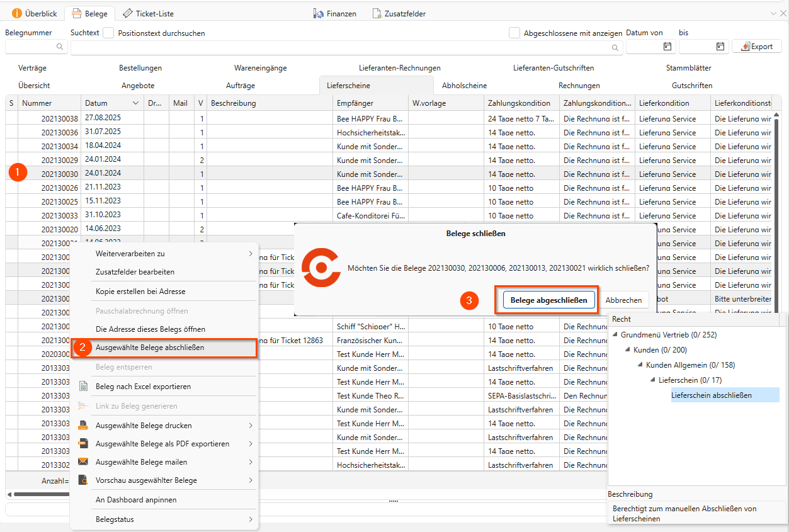789x532 pixels.
Task: Collapse the Grundmenü Vertrieb tree node
Action: tap(615, 335)
